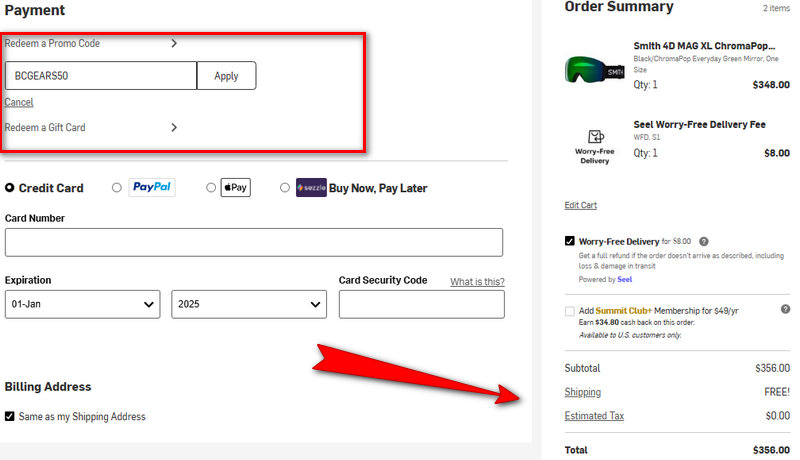Collapse the Redeem a Promo Code section
Viewport: 800px width, 460px height.
[x=174, y=43]
